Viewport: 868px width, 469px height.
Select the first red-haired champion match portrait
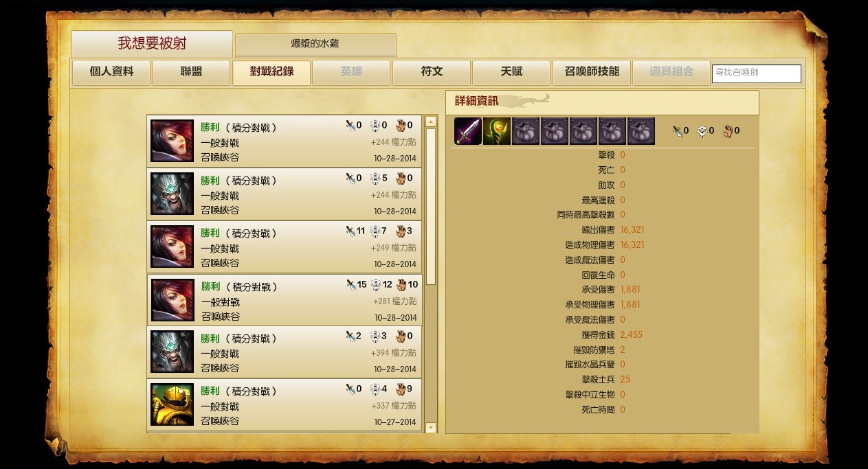[x=173, y=141]
